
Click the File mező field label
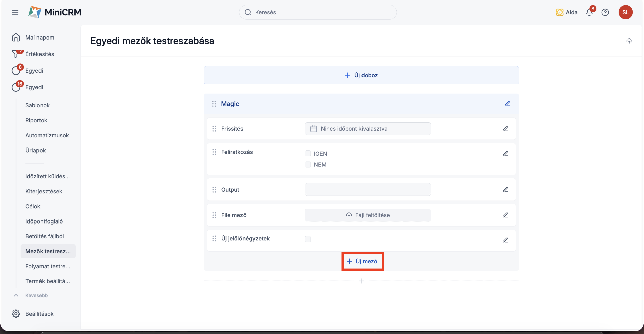click(x=234, y=215)
